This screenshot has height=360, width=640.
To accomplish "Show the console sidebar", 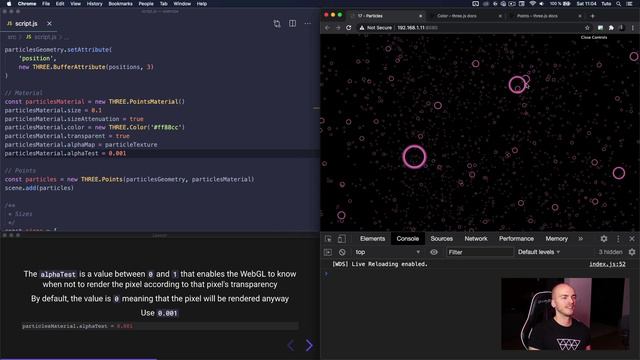I will point(328,252).
